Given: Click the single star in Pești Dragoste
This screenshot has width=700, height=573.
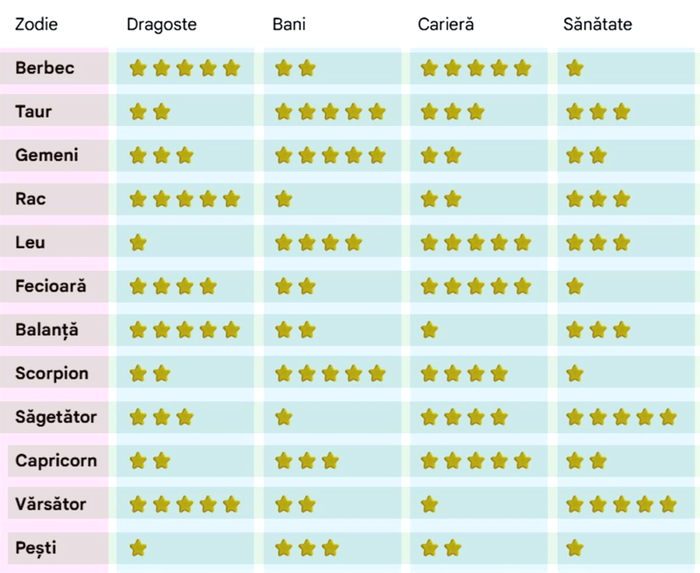Looking at the screenshot, I should [x=138, y=547].
